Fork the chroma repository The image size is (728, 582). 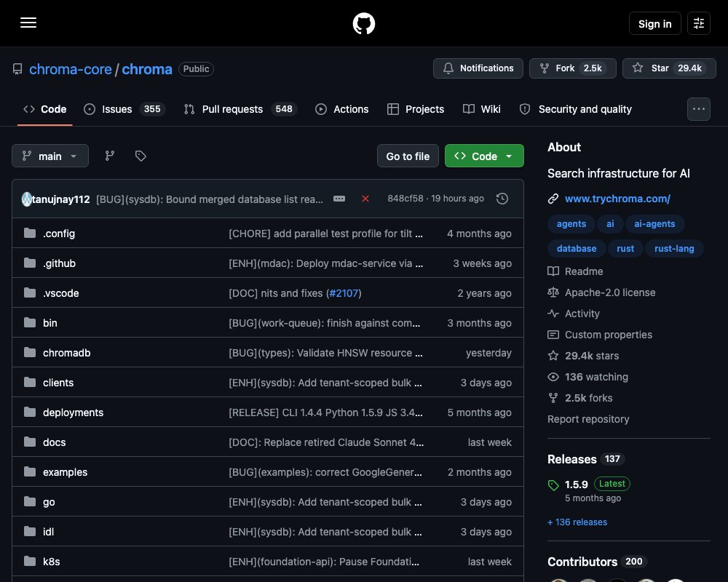pyautogui.click(x=572, y=68)
